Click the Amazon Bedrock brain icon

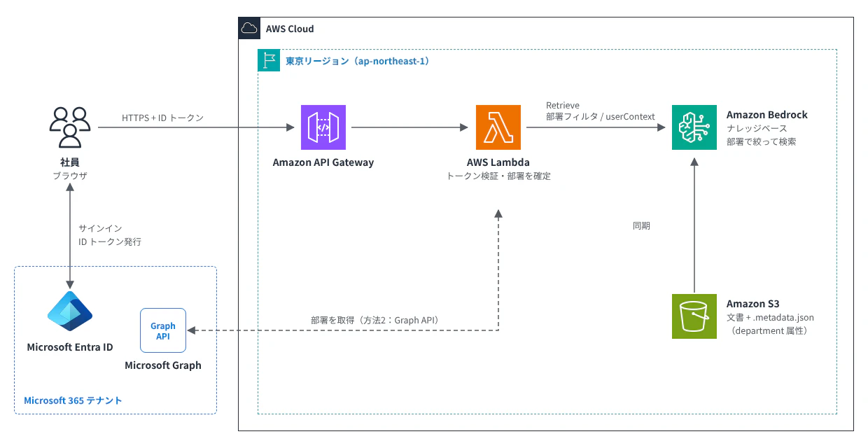click(694, 127)
